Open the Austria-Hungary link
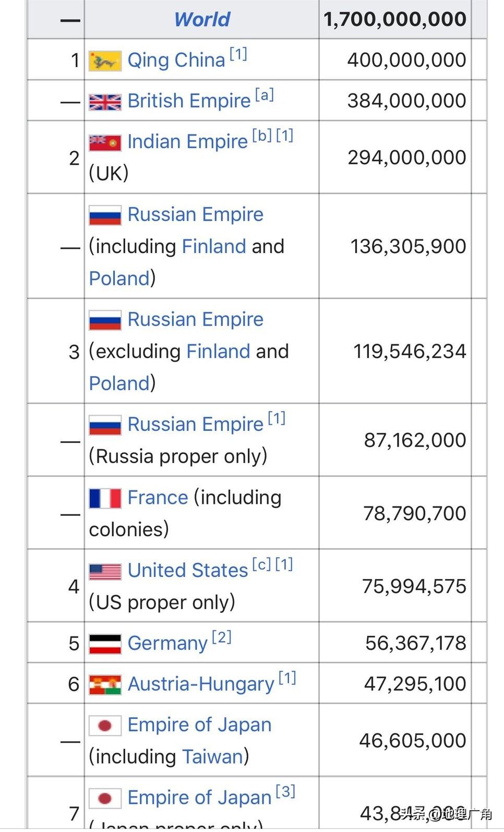 tap(201, 684)
